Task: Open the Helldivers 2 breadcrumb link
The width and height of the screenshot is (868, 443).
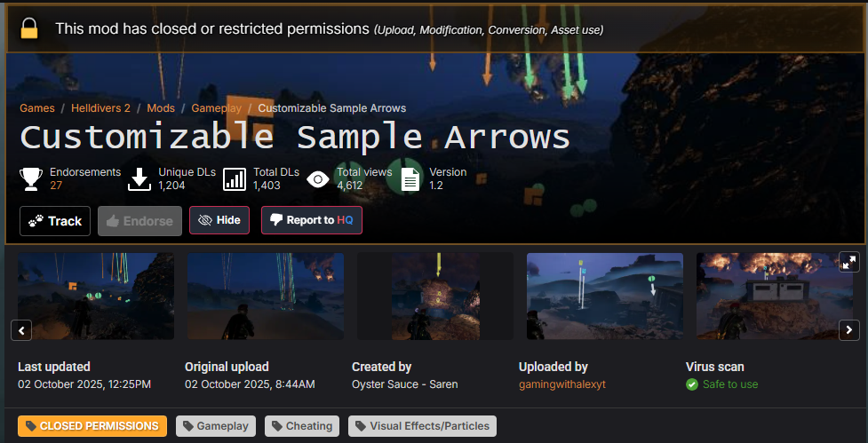Action: click(102, 107)
